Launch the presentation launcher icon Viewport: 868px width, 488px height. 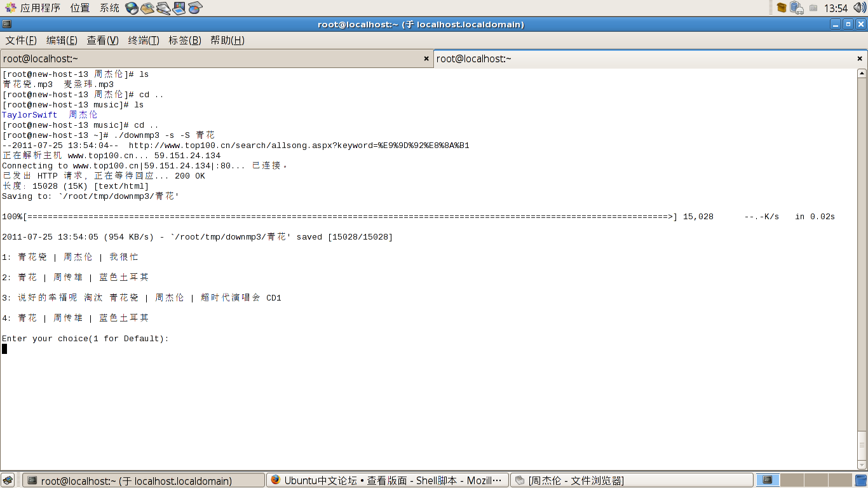click(179, 8)
